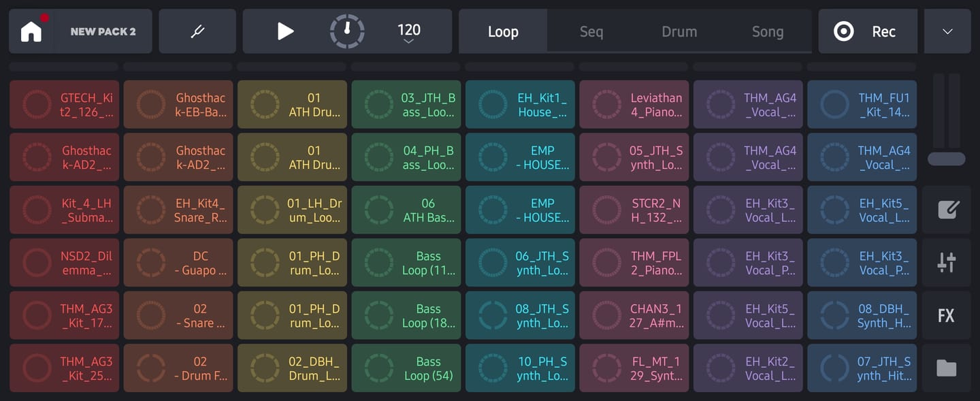
Task: Open tempo settings at 120
Action: coord(409,33)
